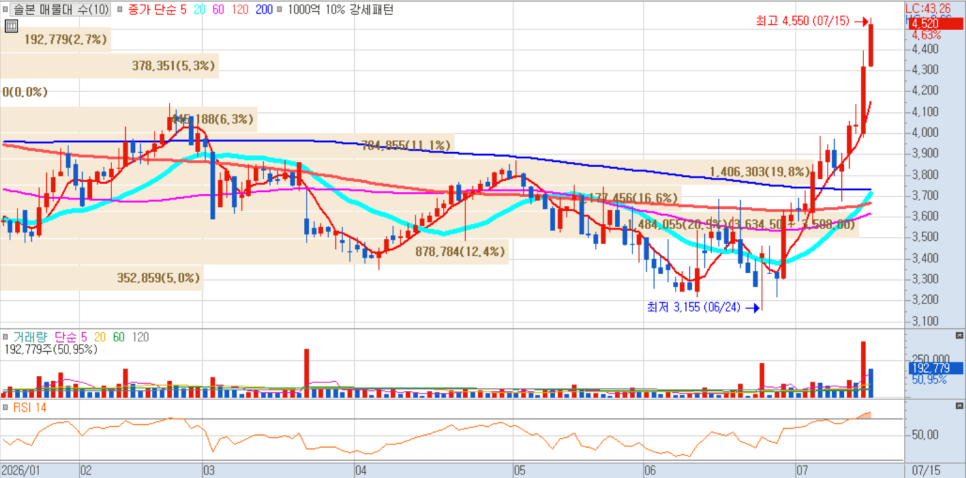The width and height of the screenshot is (966, 478).
Task: Click the 1,484,055(20.9%) volume profile bar
Action: (429, 225)
